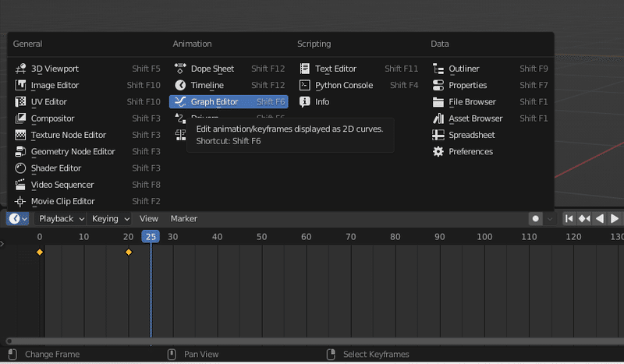Open the Marker menu
Image resolution: width=624 pixels, height=364 pixels.
coord(184,218)
